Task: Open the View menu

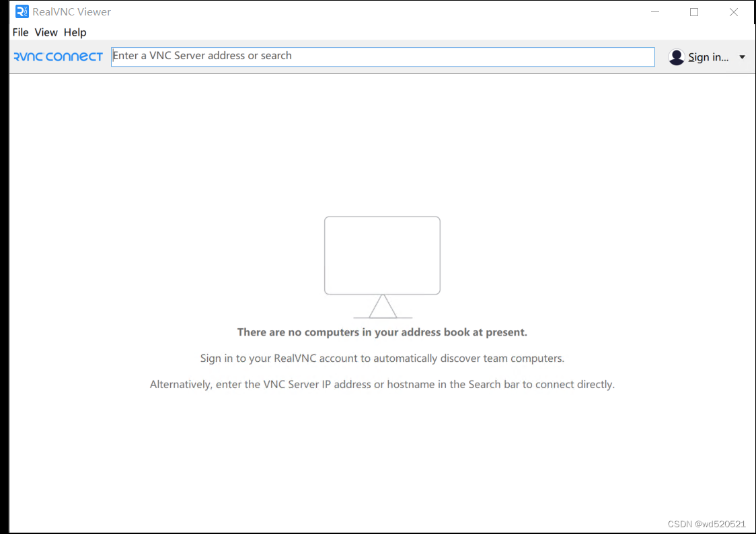Action: [46, 32]
